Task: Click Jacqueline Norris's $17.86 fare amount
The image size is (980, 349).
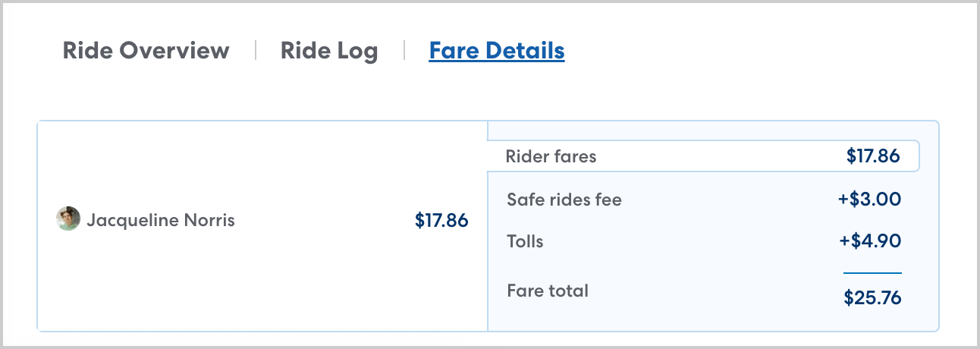Action: [x=441, y=221]
